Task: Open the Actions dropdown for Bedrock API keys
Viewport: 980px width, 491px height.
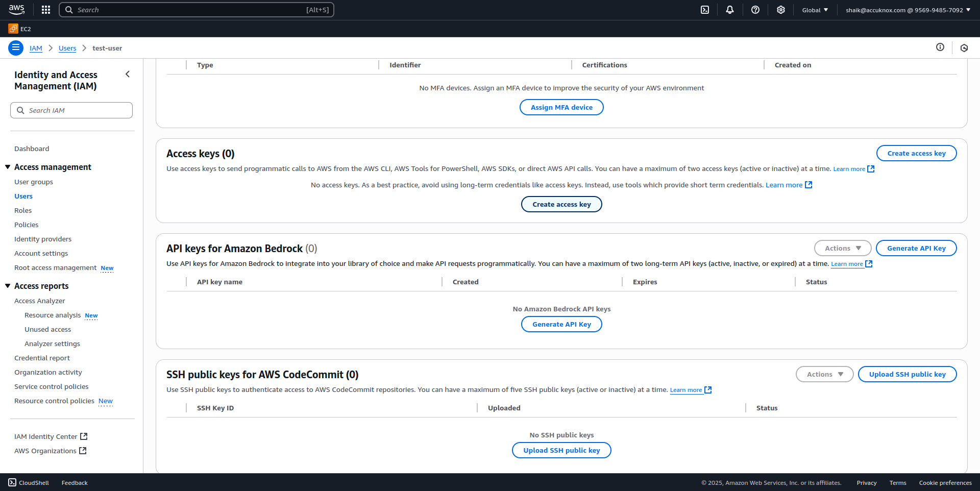Action: (842, 248)
